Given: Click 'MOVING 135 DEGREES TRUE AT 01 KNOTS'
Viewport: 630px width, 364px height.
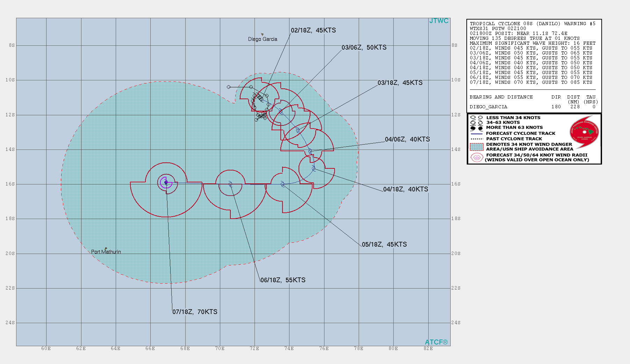Looking at the screenshot, I should (524, 38).
